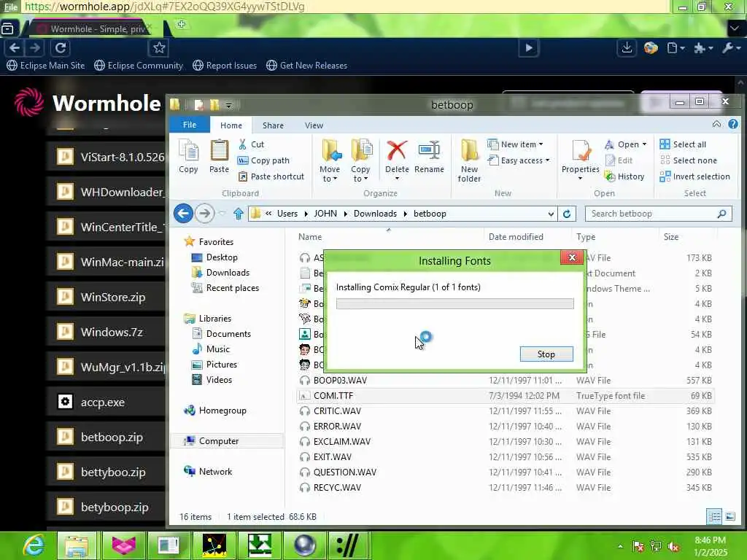The width and height of the screenshot is (747, 560).
Task: Click Select all in Select group
Action: [683, 144]
